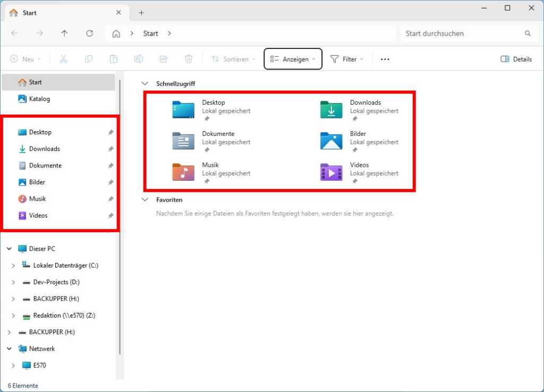Viewport: 544px width, 392px height.
Task: Click the Copy icon in the toolbar
Action: click(88, 59)
